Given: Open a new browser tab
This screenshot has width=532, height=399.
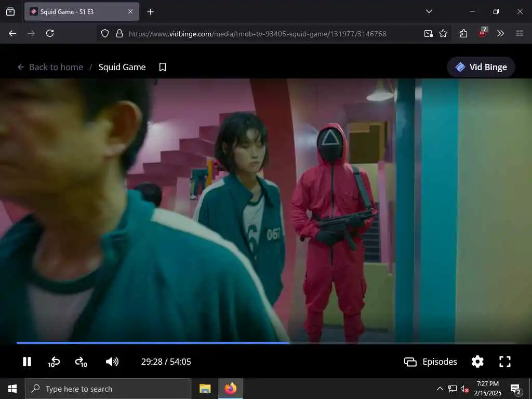Looking at the screenshot, I should point(150,12).
